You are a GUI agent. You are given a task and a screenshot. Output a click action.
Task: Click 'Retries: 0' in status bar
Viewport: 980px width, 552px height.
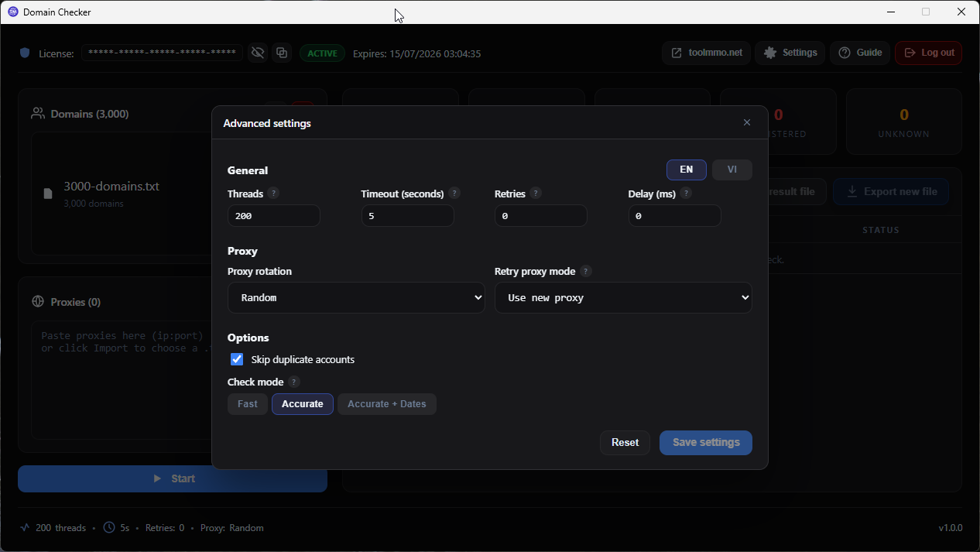pyautogui.click(x=165, y=528)
